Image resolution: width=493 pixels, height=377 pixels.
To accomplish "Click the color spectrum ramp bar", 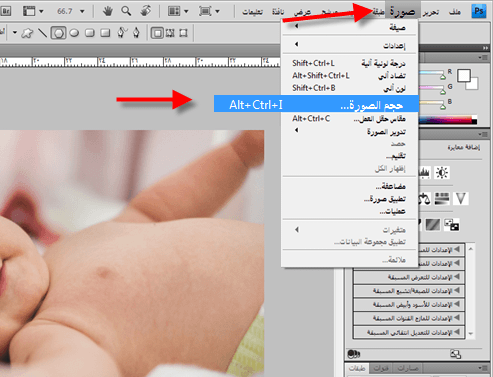I will (x=447, y=120).
